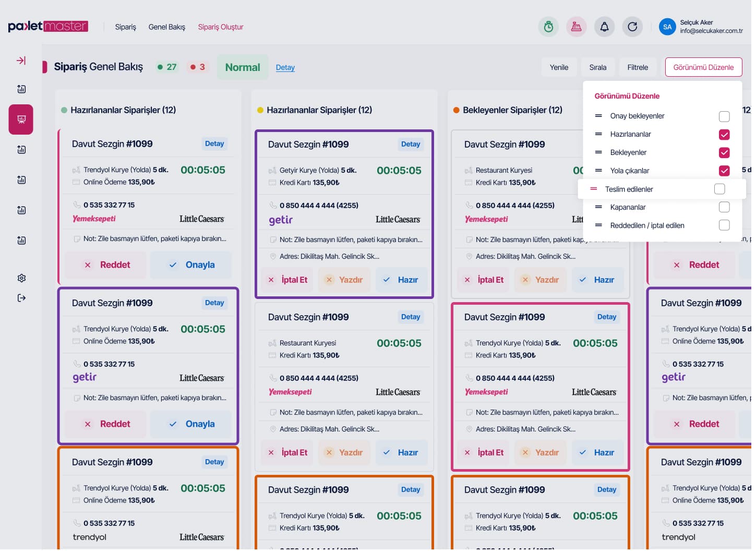The image size is (756, 551).
Task: Click the paxletmaster logo
Action: pos(48,26)
